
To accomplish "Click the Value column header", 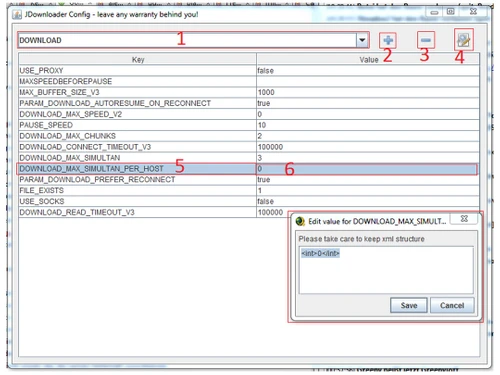I will pos(368,59).
